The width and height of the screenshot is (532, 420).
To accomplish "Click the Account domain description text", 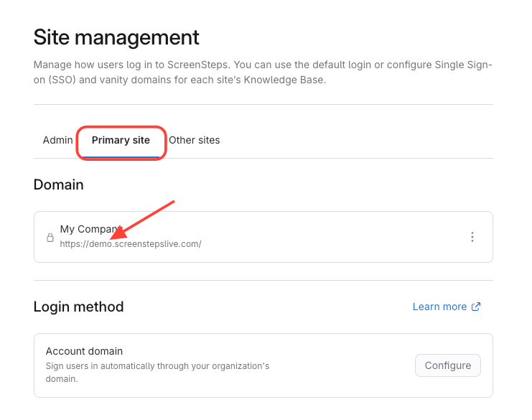I will tap(157, 372).
